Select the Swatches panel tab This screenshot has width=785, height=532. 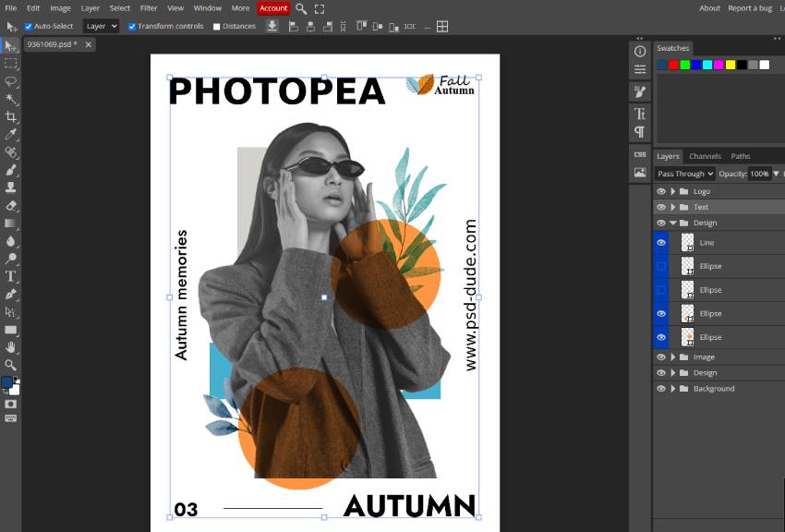point(673,49)
